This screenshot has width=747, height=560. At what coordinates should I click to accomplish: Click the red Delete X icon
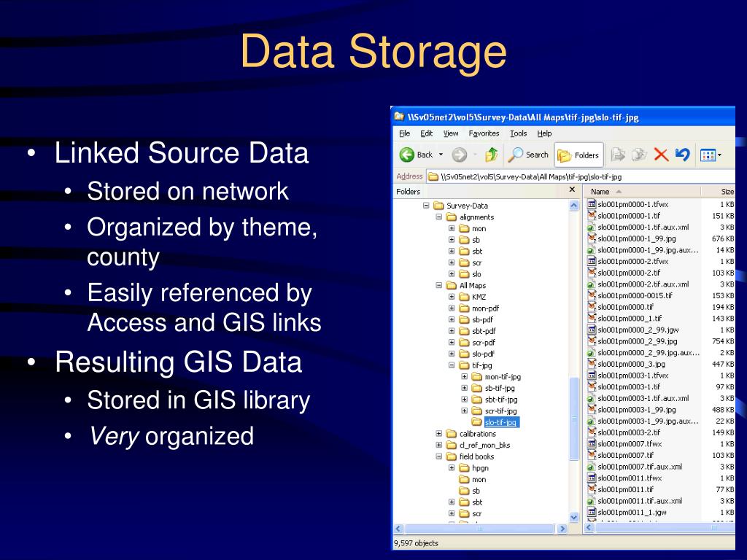[x=661, y=155]
